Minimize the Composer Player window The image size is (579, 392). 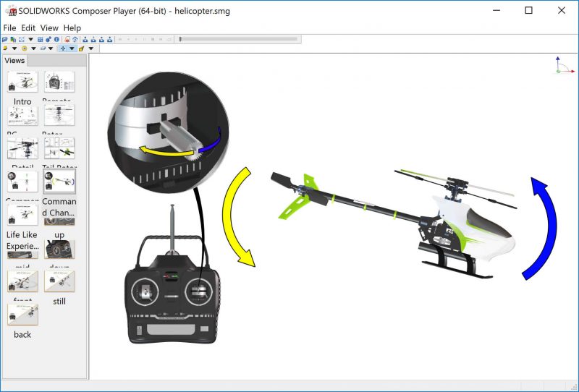[496, 10]
